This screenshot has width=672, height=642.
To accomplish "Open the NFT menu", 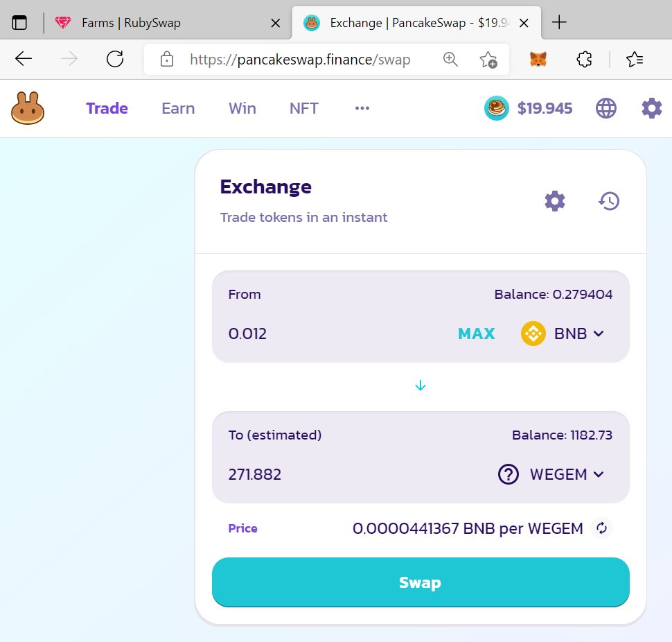I will 304,108.
